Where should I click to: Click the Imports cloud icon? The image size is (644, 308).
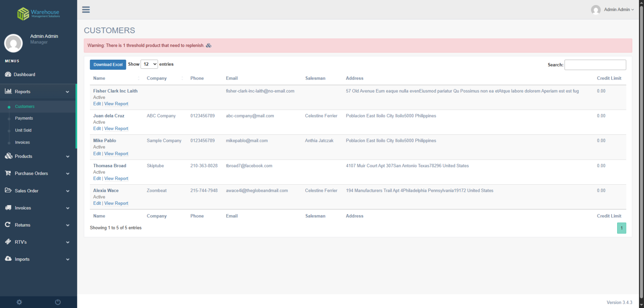click(8, 259)
